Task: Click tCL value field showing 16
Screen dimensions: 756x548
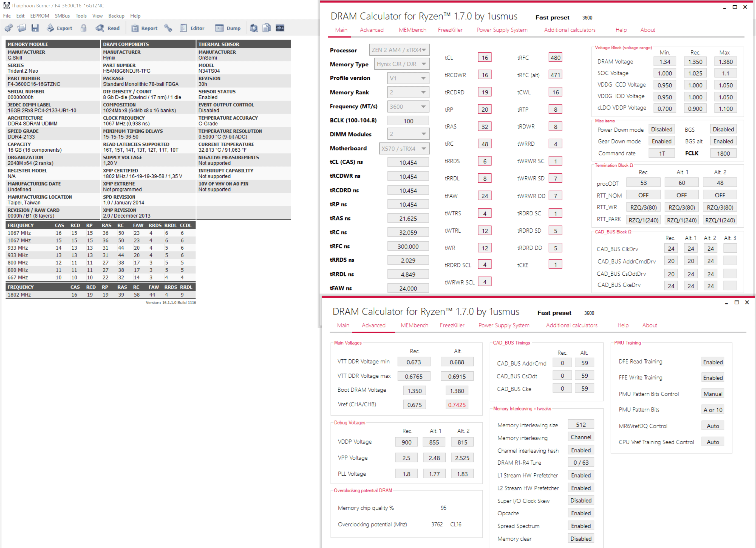Action: [x=485, y=58]
